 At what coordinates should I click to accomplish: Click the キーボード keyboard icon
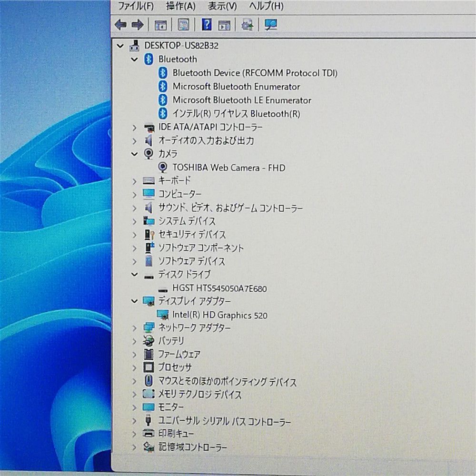click(x=149, y=181)
